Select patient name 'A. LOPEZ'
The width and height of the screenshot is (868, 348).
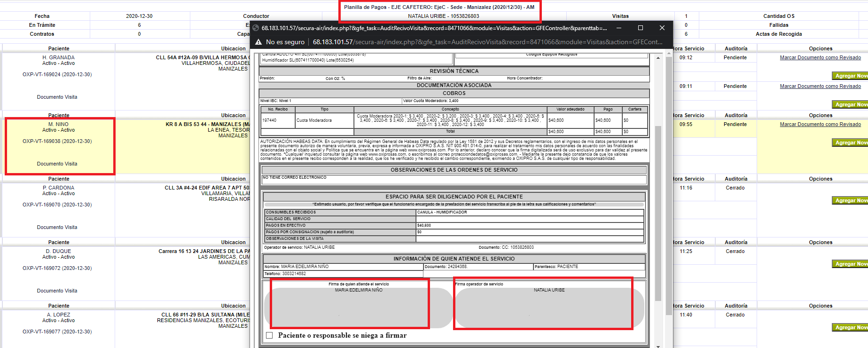pyautogui.click(x=59, y=315)
